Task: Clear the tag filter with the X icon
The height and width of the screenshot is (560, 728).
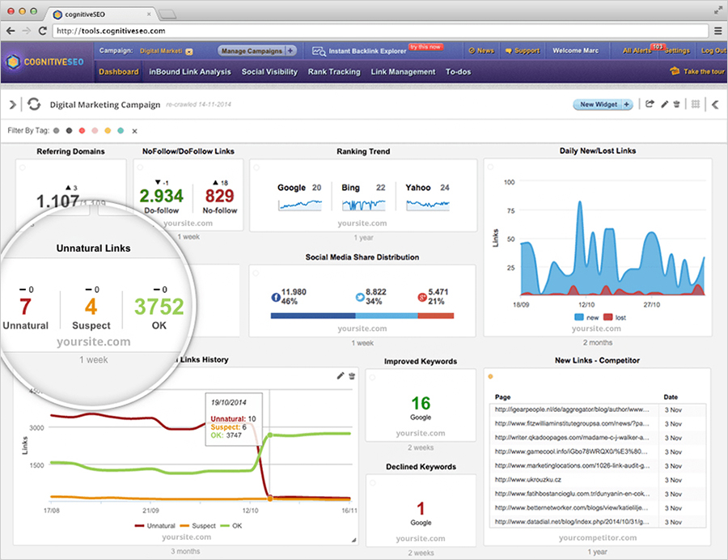Action: tap(134, 131)
